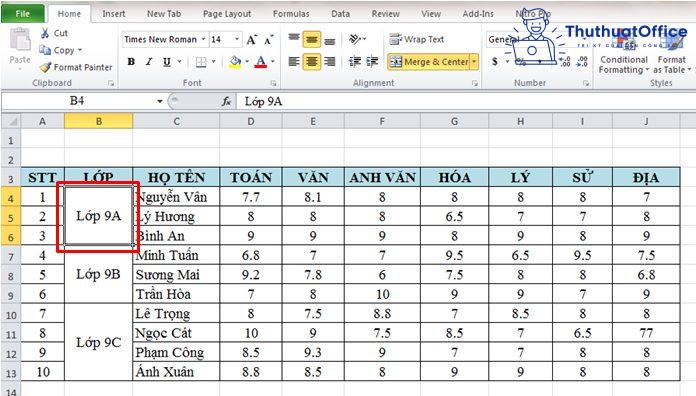Toggle Italic formatting
The height and width of the screenshot is (396, 696).
(x=149, y=62)
